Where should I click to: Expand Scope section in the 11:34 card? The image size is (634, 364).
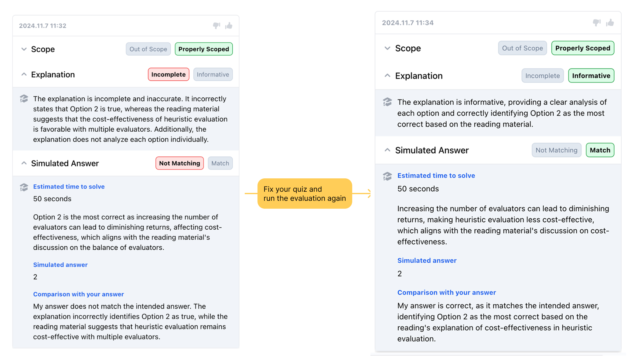[387, 48]
